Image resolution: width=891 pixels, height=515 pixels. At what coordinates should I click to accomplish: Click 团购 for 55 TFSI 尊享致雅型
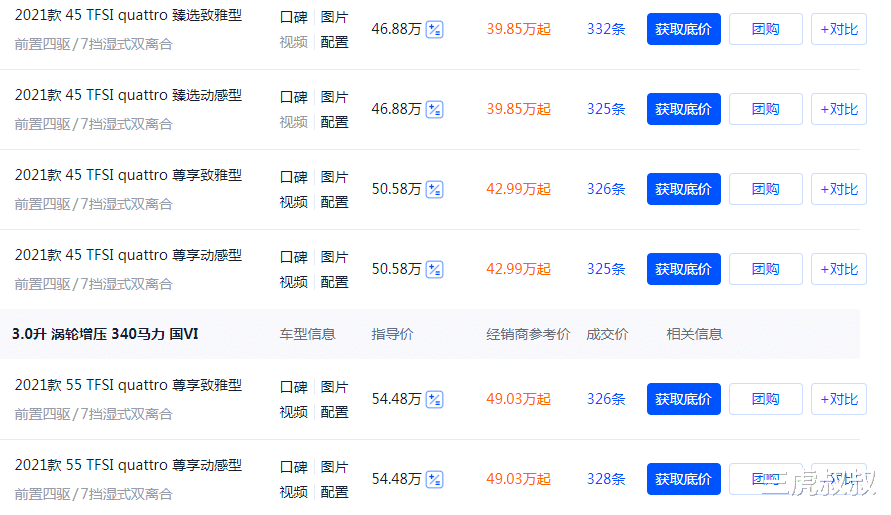coord(765,400)
